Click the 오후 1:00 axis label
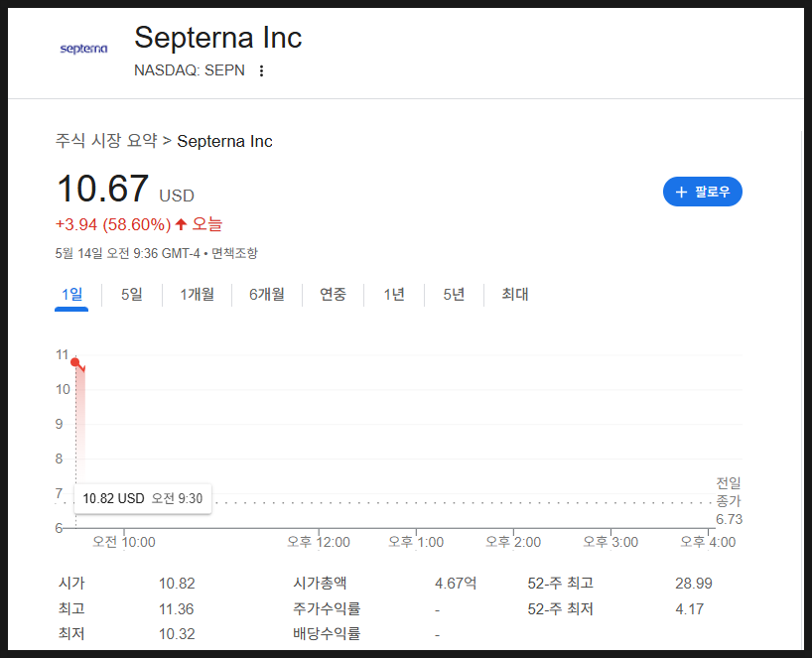 [416, 542]
